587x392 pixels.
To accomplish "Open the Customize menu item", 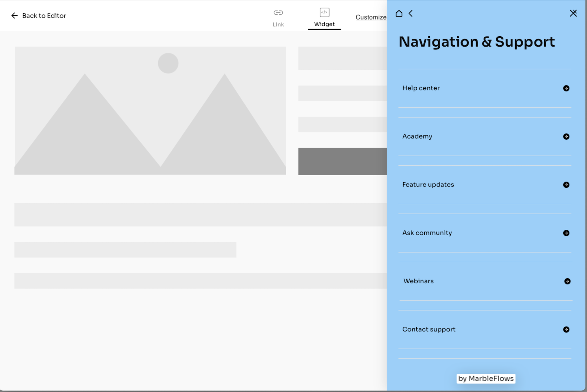I will pos(371,17).
